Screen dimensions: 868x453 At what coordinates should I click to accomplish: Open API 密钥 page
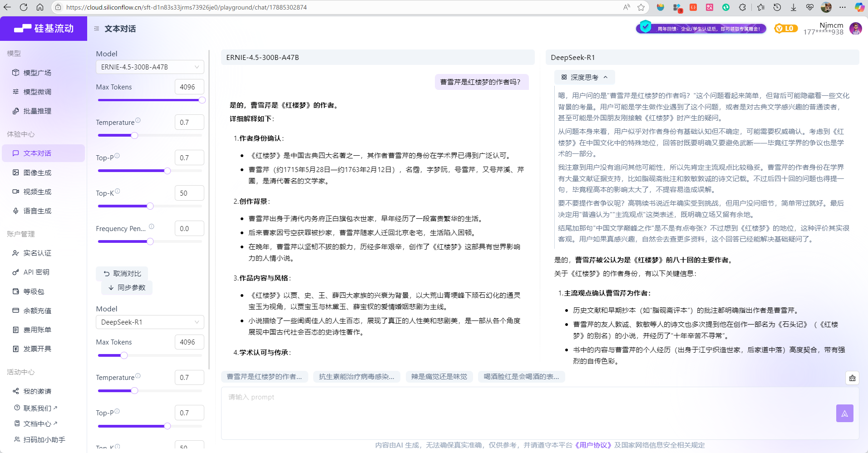pos(43,272)
